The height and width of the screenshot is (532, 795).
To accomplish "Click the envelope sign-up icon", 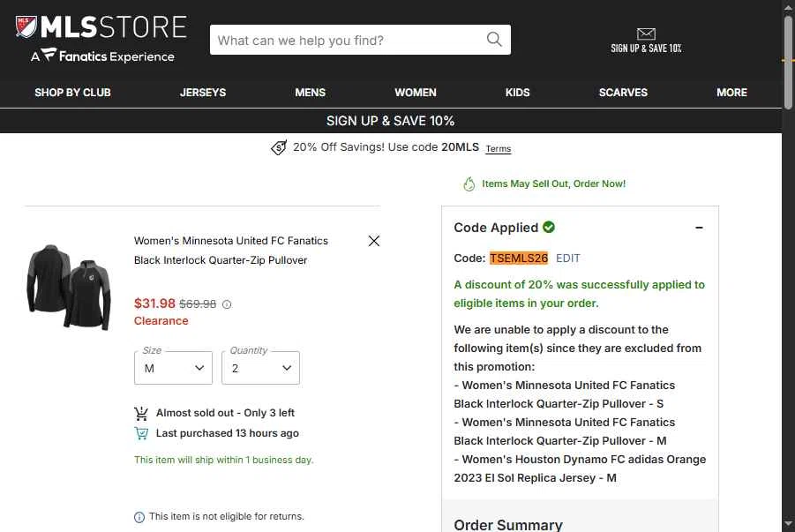I will [x=646, y=34].
